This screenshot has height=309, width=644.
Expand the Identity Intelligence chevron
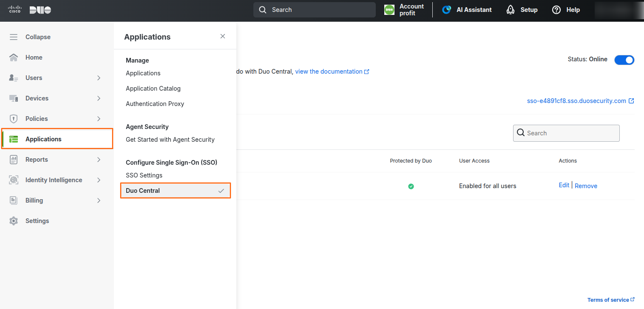(x=99, y=180)
